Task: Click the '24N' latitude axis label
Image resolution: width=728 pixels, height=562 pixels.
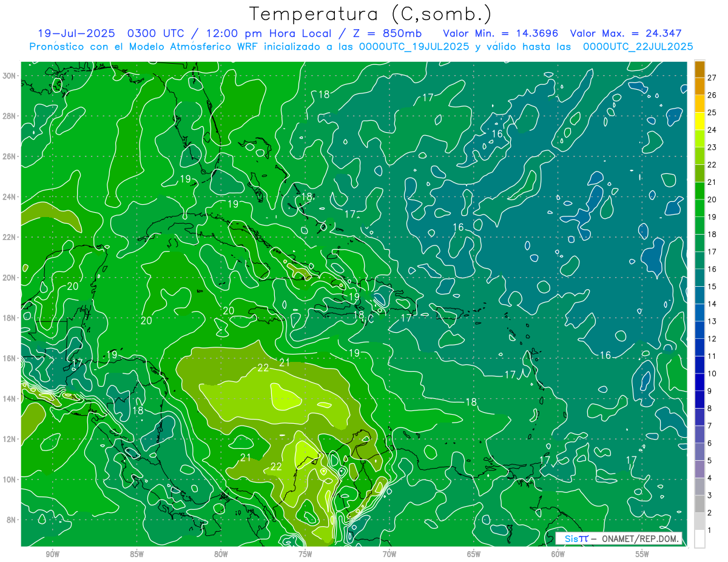Action: pyautogui.click(x=10, y=197)
